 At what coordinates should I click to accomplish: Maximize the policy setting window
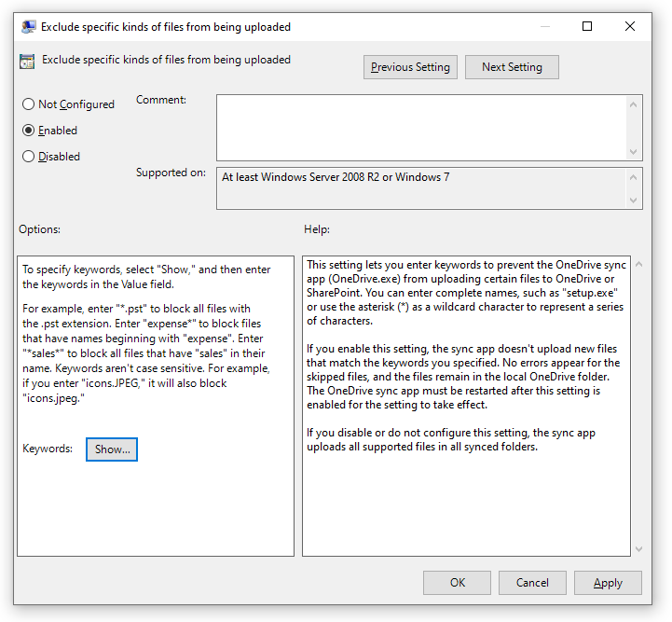pos(587,27)
